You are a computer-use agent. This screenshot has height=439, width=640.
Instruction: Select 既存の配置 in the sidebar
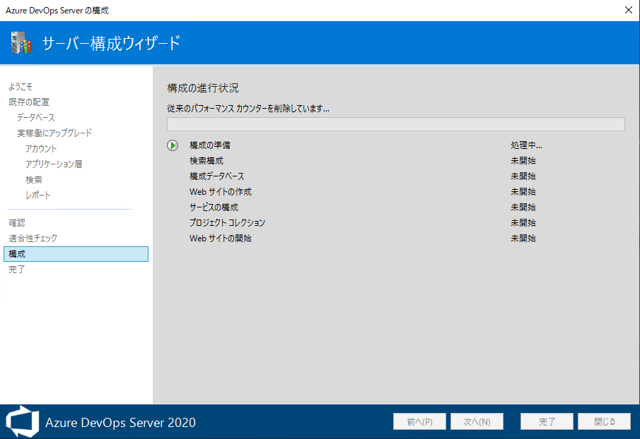(29, 102)
